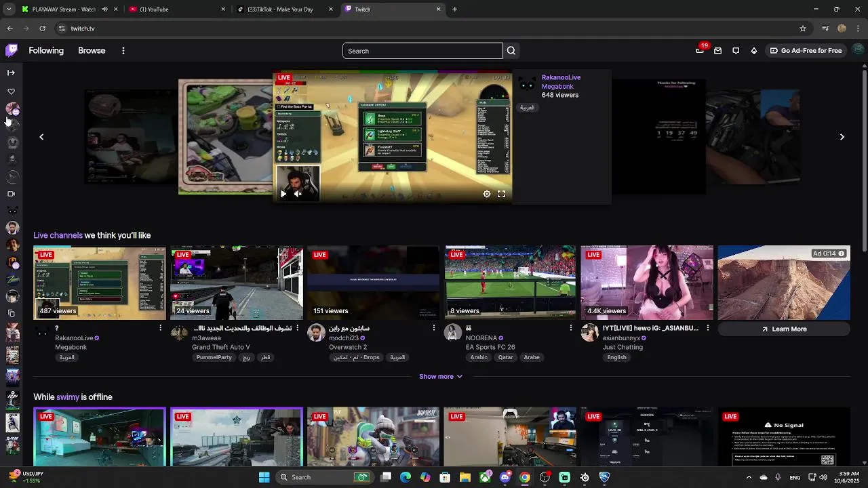This screenshot has width=868, height=488.
Task: Open Megabonk game link in carousel
Action: click(557, 86)
